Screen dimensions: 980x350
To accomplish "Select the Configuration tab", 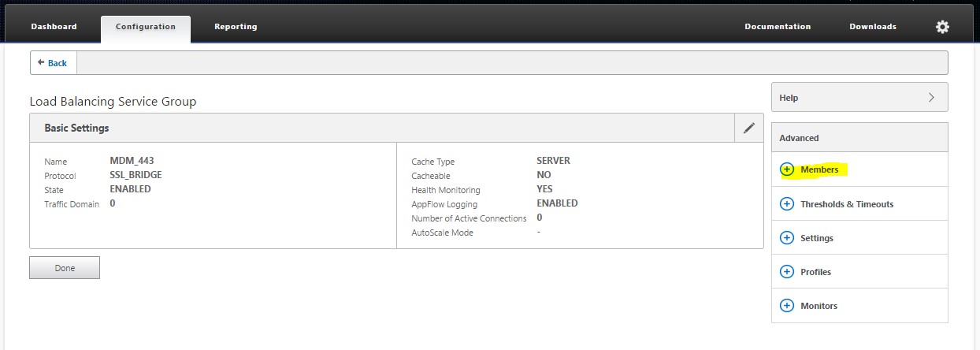I will [x=146, y=27].
